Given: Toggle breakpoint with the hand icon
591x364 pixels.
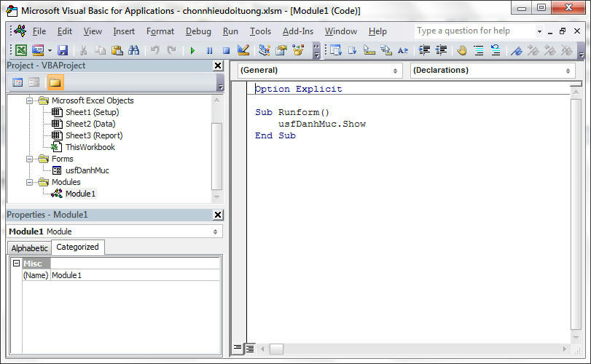Looking at the screenshot, I should [x=462, y=50].
